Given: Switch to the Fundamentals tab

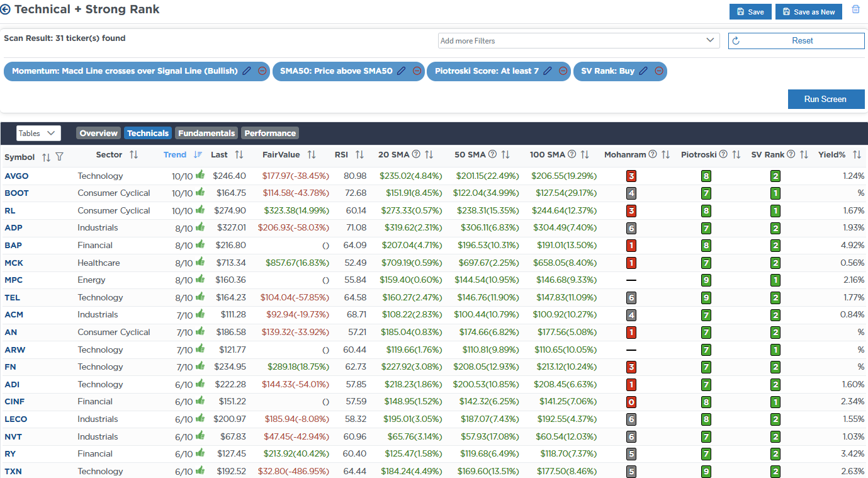Looking at the screenshot, I should point(207,133).
